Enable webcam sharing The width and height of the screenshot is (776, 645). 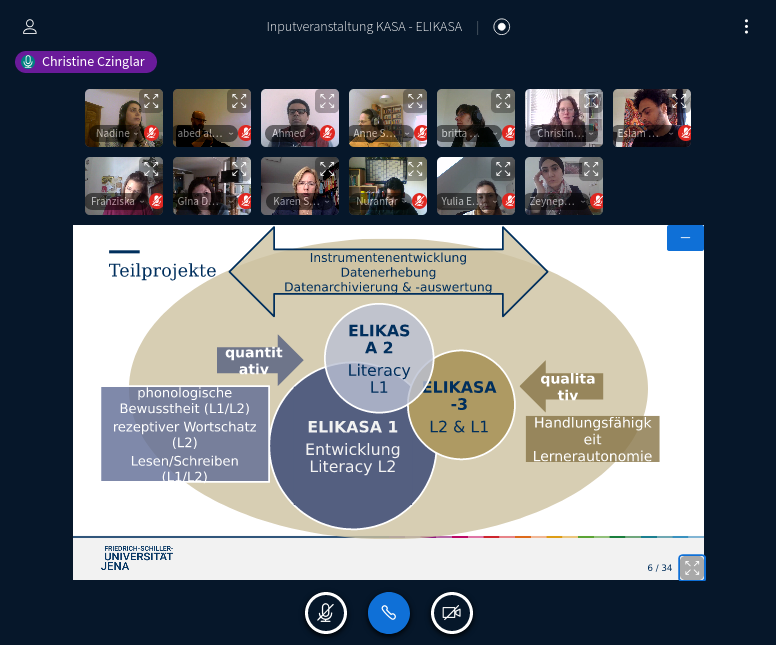tap(451, 613)
